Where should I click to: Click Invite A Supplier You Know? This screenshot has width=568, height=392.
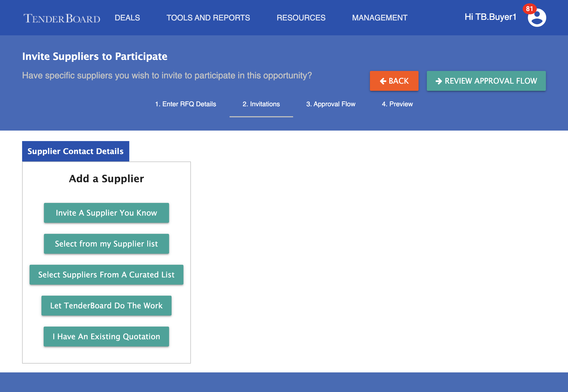[x=106, y=213]
